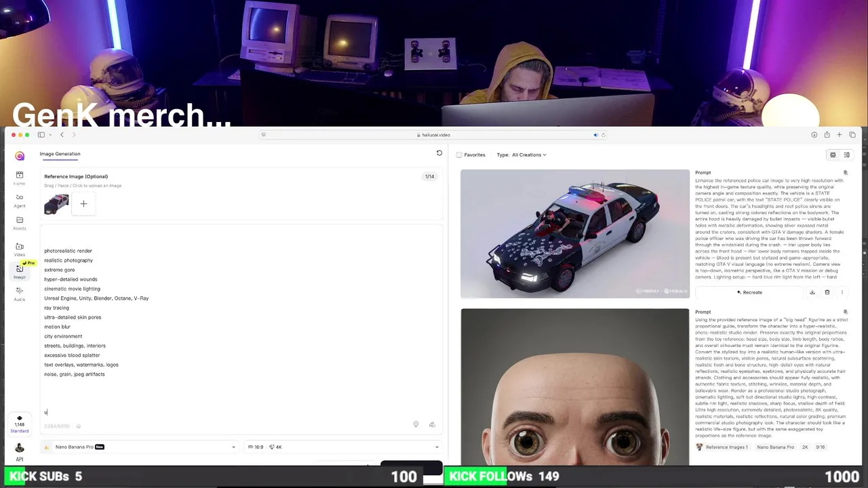Toggle the Favorites checkbox

click(x=459, y=155)
